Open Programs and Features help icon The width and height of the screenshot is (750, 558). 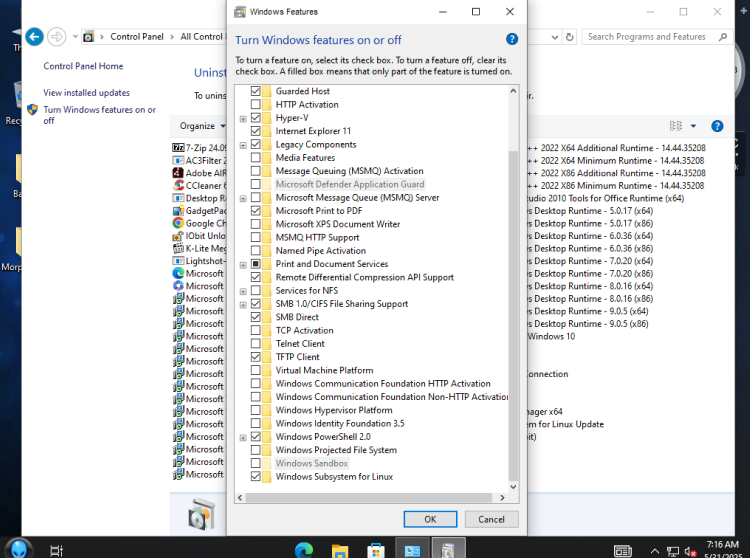pos(717,126)
